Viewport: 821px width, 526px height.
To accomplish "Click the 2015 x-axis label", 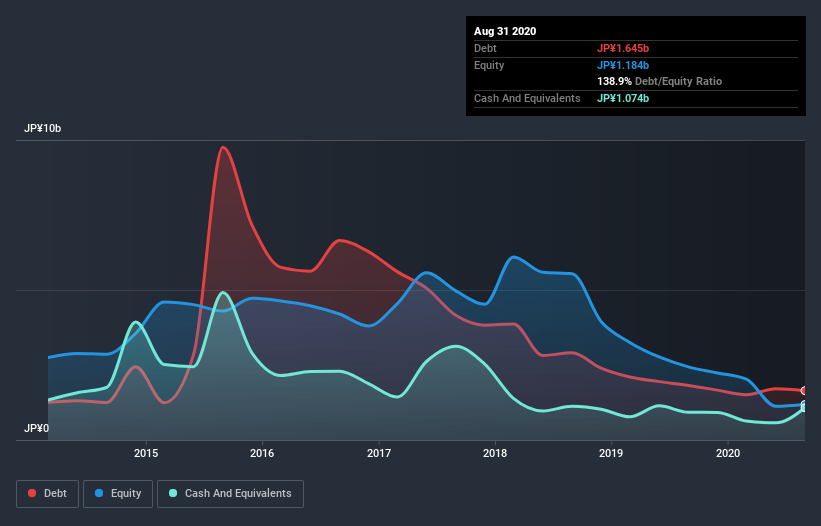I will click(146, 453).
